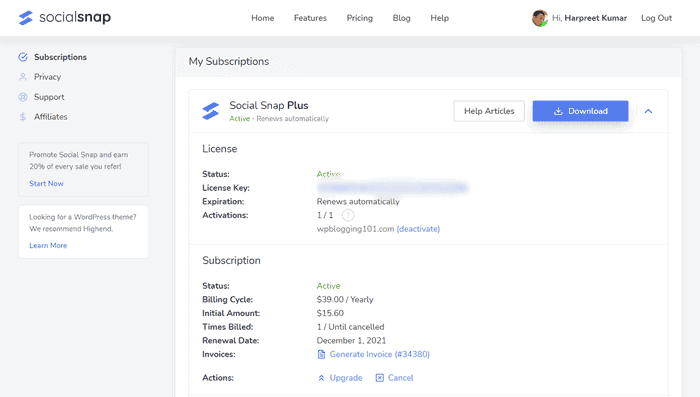700x397 pixels.
Task: Click the Harpreet Kumar username
Action: pyautogui.click(x=596, y=18)
